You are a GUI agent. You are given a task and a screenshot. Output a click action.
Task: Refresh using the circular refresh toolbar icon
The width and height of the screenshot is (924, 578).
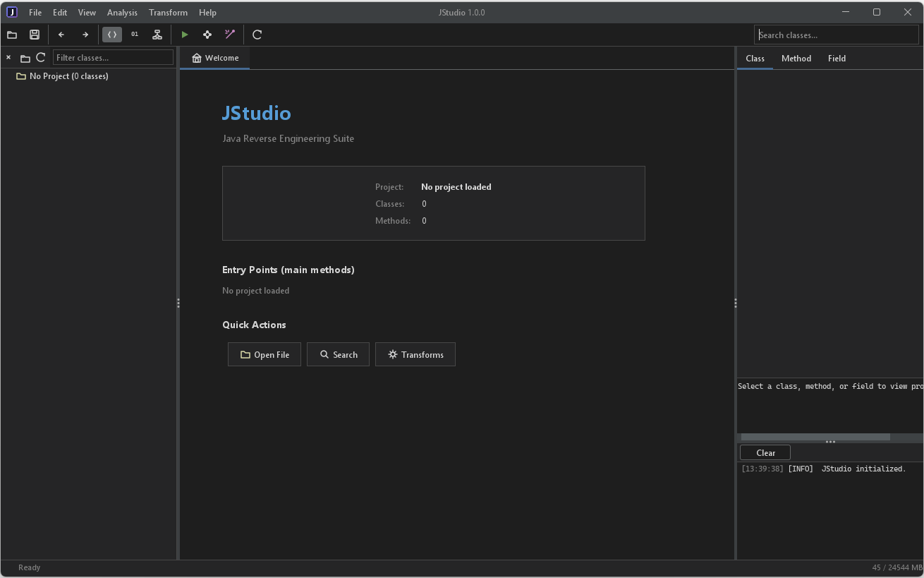point(257,34)
